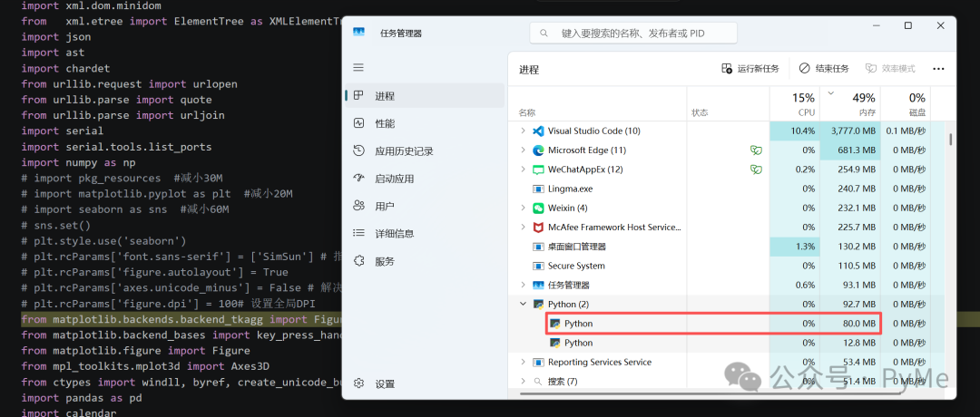Viewport: 980px width, 417px height.
Task: Click 'import serial.tools.list_ports' line in editor
Action: (116, 147)
